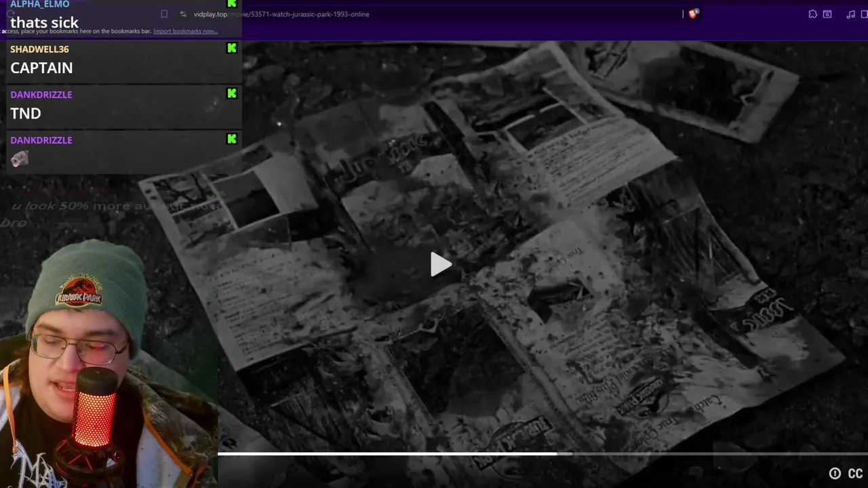This screenshot has height=488, width=868.
Task: Click the 'TND' chat message
Action: (26, 113)
